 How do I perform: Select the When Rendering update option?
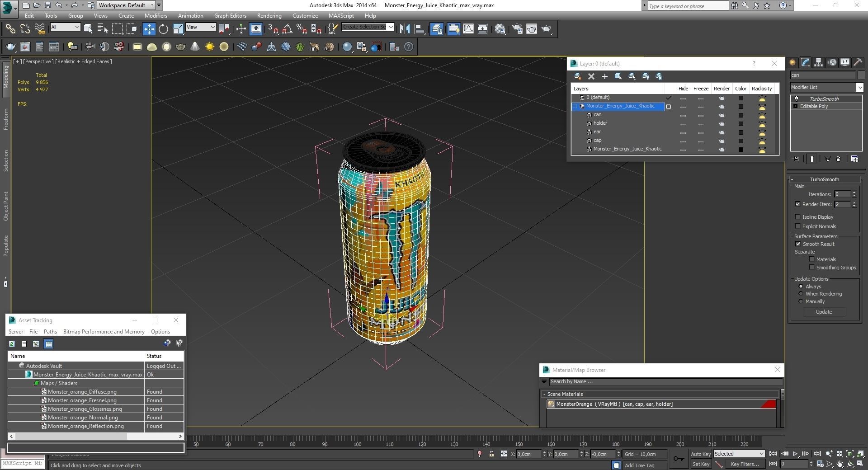(x=801, y=294)
